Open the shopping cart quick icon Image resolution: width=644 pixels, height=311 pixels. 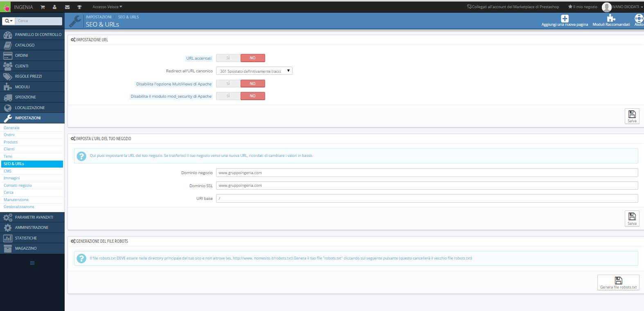[43, 7]
